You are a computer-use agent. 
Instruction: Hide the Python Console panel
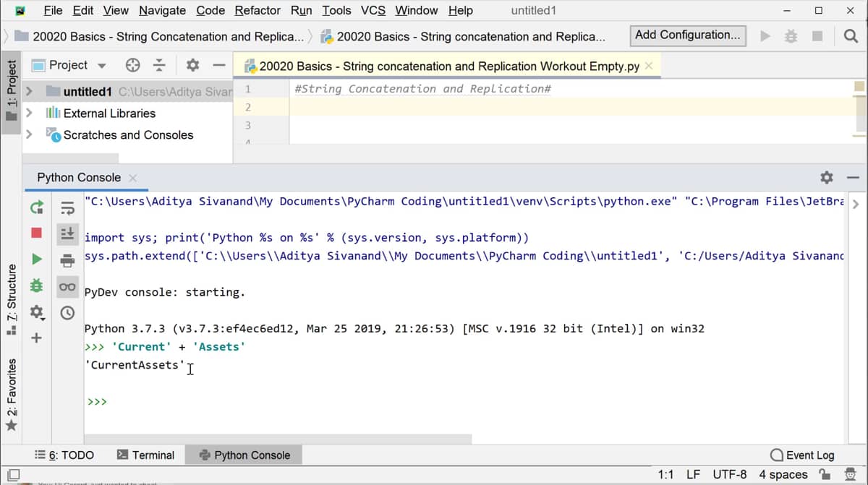[853, 178]
